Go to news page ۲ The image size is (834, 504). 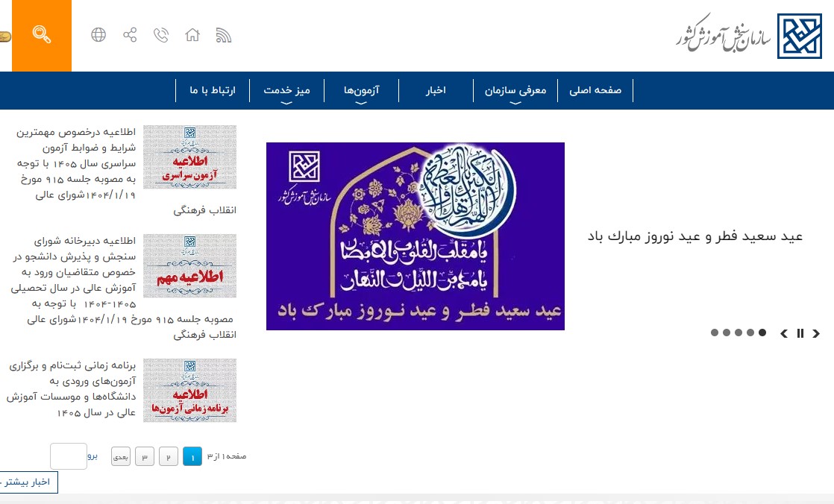pos(169,456)
